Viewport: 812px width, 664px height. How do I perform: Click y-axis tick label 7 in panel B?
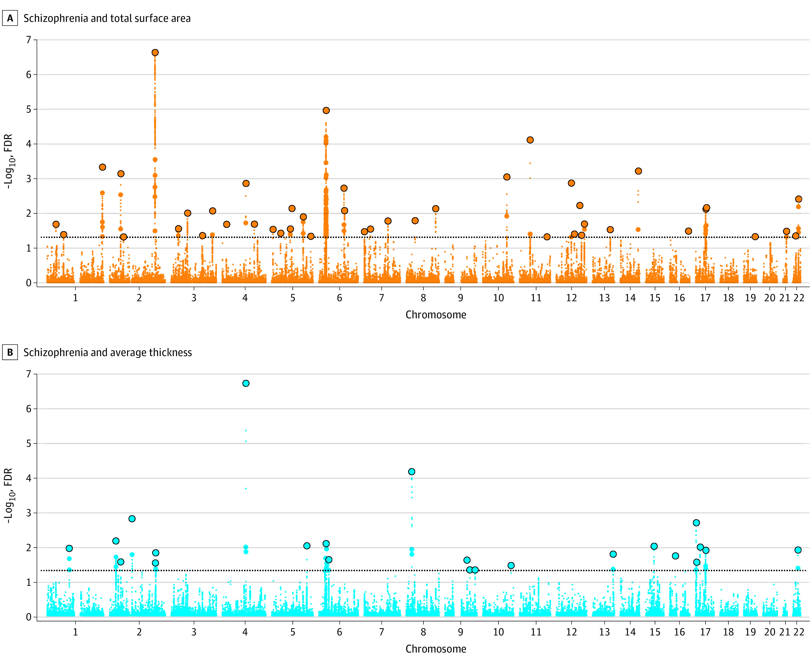coord(29,374)
